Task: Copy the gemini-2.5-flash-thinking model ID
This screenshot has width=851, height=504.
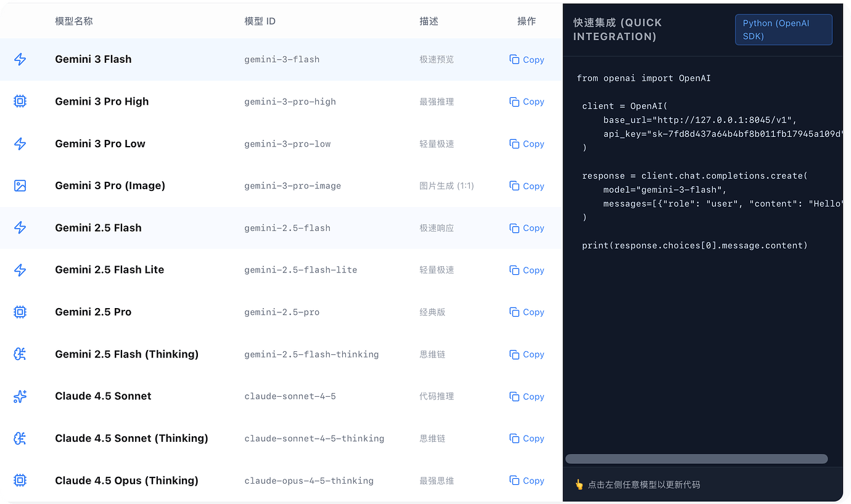Action: pyautogui.click(x=527, y=354)
